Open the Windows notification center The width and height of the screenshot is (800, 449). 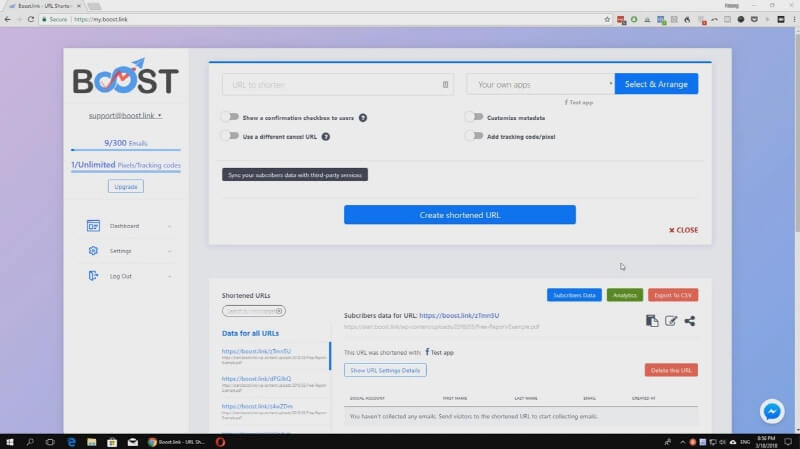coord(788,442)
